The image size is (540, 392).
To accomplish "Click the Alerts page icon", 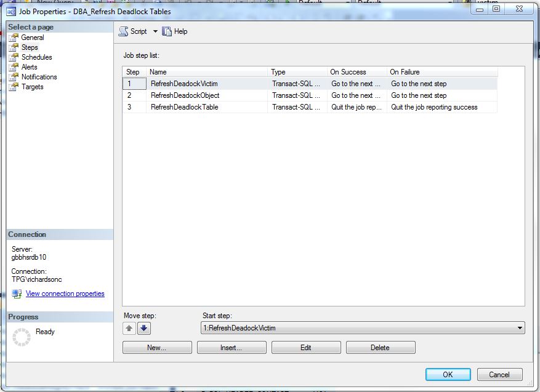I will pos(14,67).
